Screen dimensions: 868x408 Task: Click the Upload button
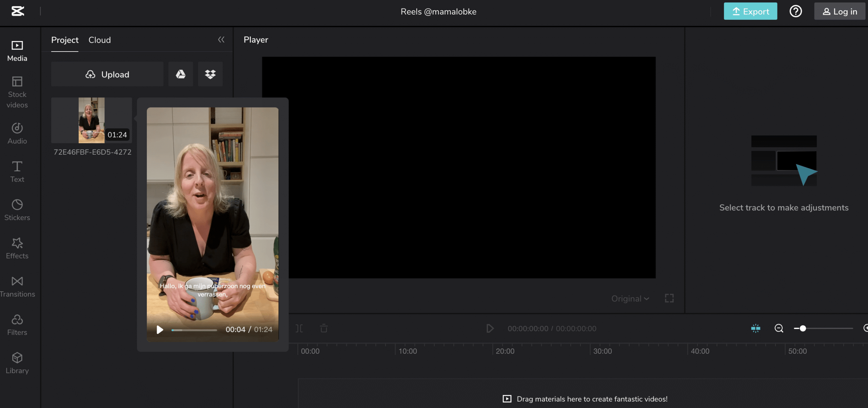(x=107, y=74)
